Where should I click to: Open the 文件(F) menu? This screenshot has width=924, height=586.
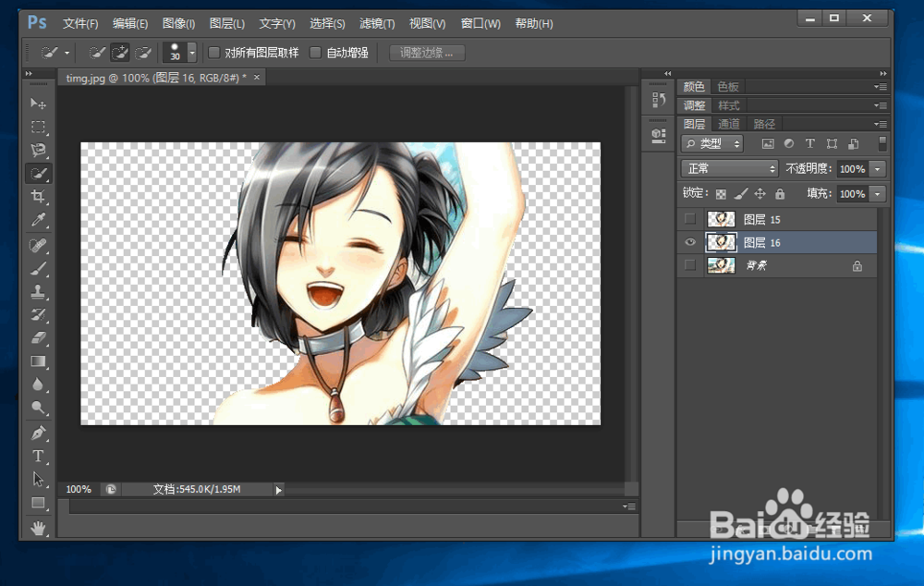point(80,24)
